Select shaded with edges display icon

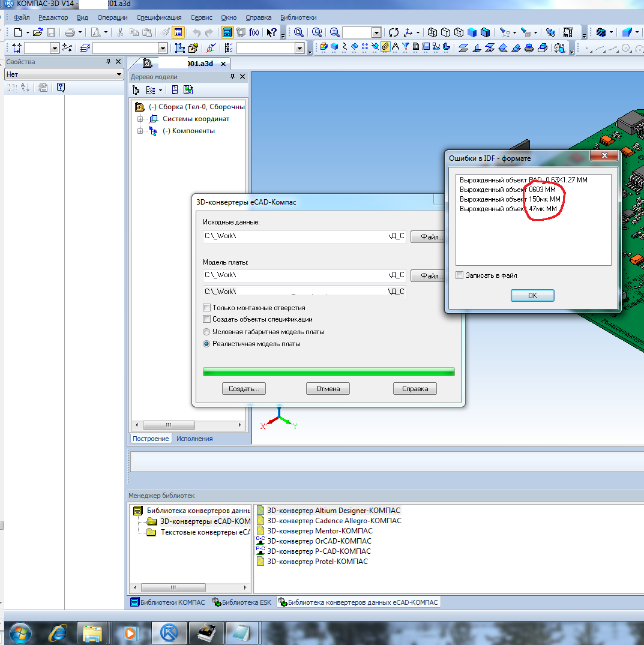pos(485,32)
